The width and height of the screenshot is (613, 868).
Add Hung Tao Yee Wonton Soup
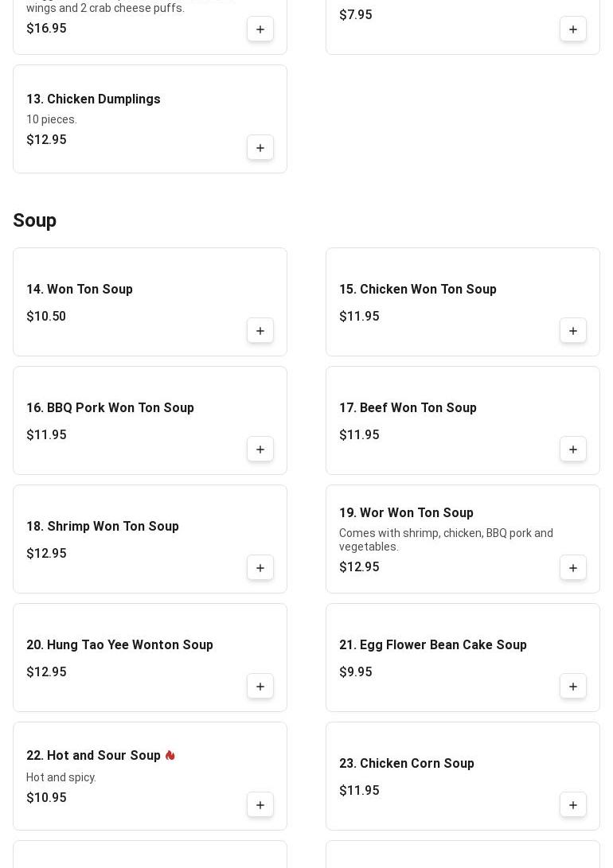[x=260, y=687]
